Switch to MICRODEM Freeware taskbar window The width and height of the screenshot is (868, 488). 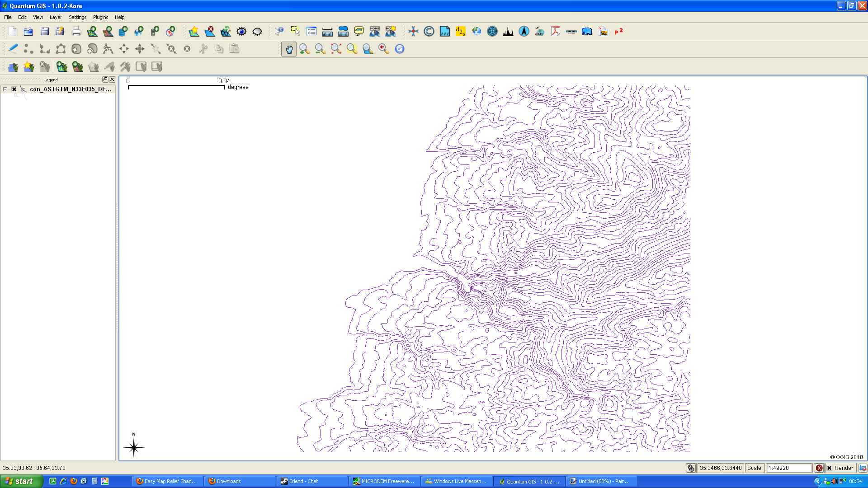(x=384, y=481)
